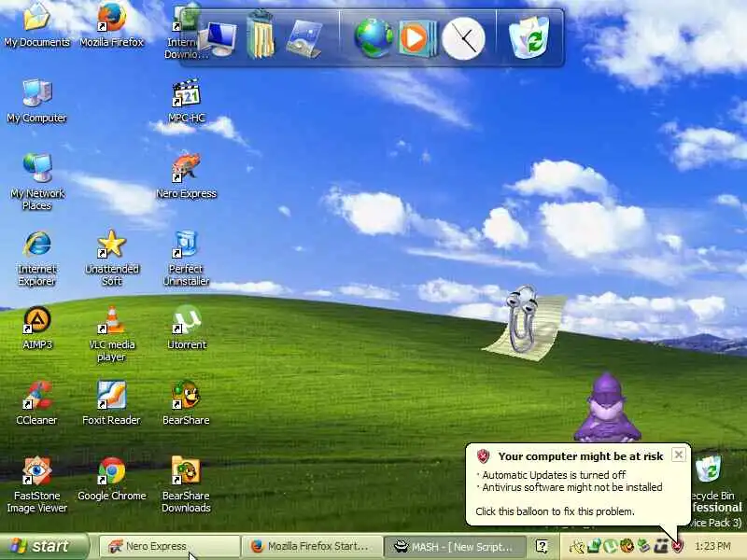Screen dimensions: 747x560
Task: Open CCleaner desktop shortcut
Action: point(36,403)
